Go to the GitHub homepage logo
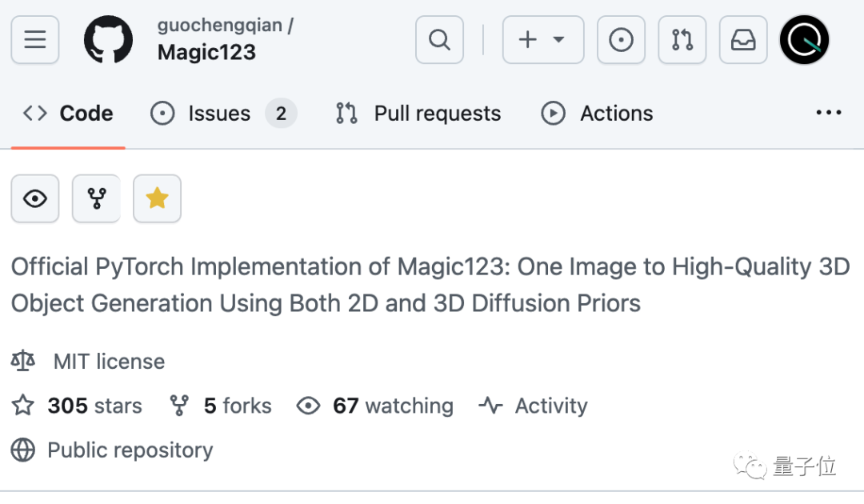Image resolution: width=864 pixels, height=504 pixels. (x=108, y=39)
